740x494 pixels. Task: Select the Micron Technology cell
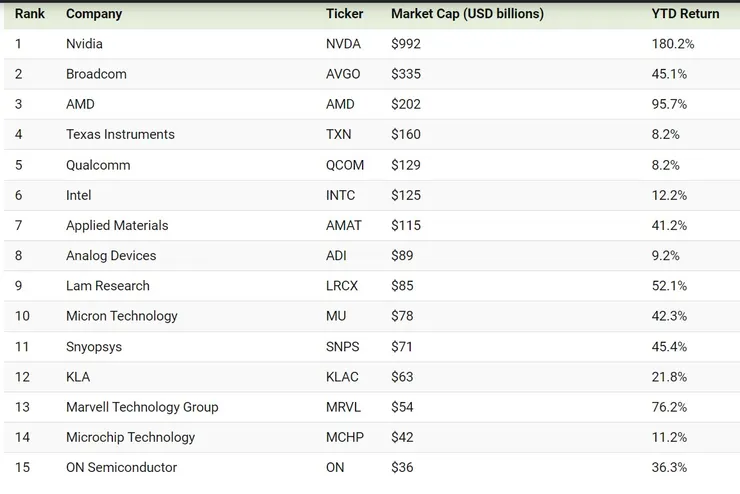pyautogui.click(x=121, y=316)
